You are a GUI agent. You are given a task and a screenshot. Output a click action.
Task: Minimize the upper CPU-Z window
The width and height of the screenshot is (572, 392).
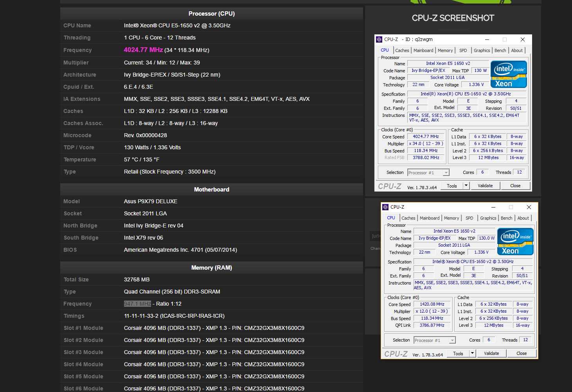click(487, 39)
